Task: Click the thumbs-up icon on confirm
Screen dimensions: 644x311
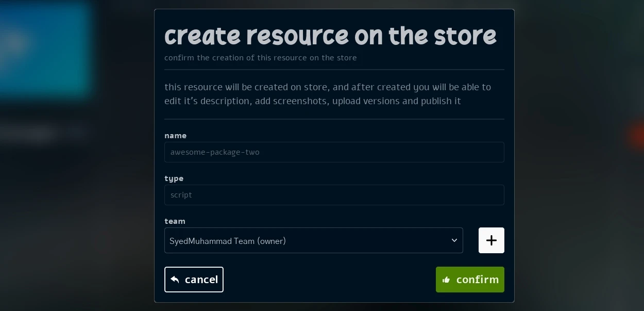Action: (446, 280)
